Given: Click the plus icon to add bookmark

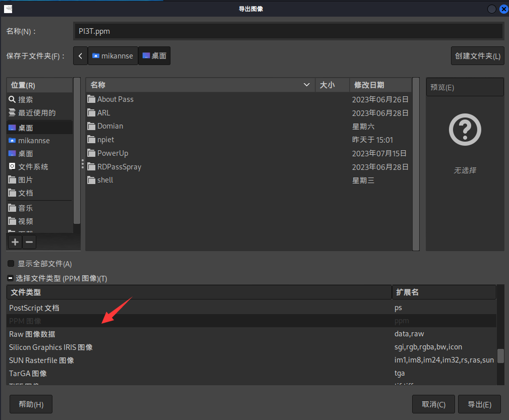Looking at the screenshot, I should pyautogui.click(x=15, y=242).
